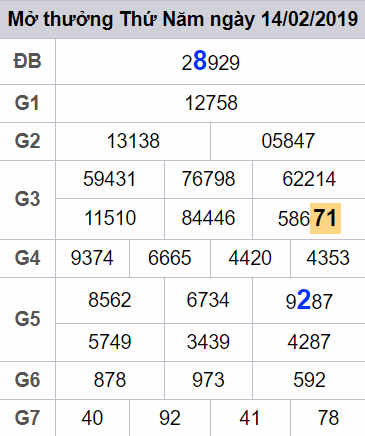Select the G7 row label
This screenshot has width=365, height=436.
coord(27,418)
